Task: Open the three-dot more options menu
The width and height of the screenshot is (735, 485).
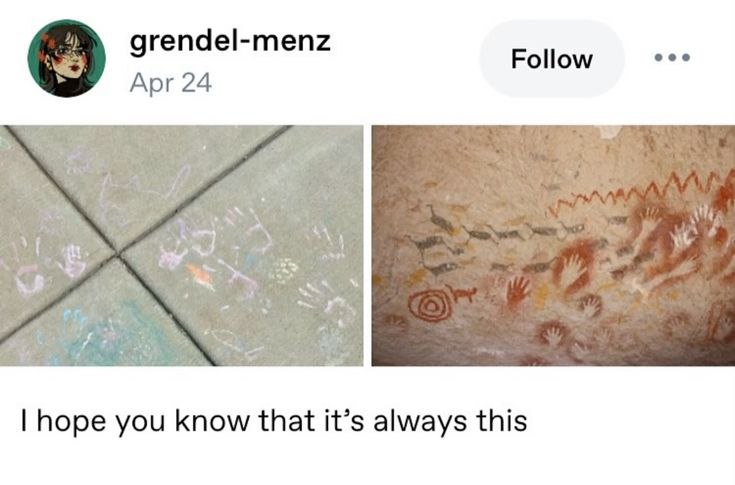Action: tap(672, 58)
